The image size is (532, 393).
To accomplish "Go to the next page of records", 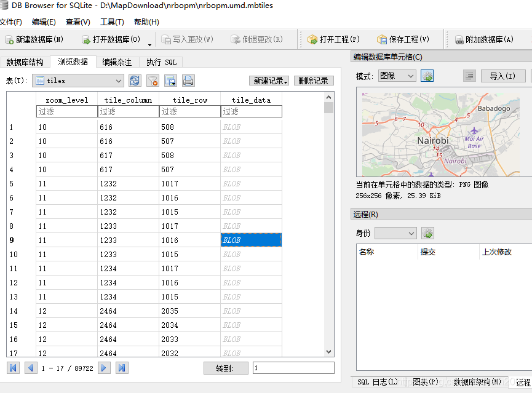I will [104, 368].
